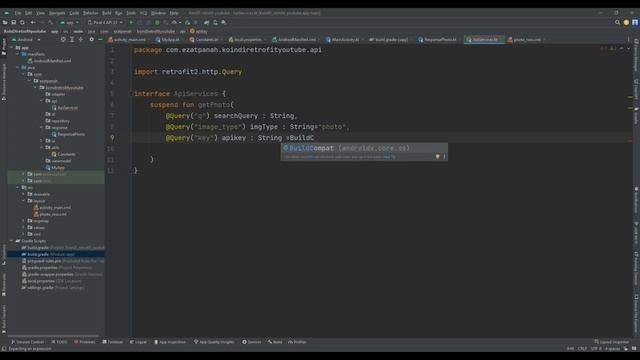This screenshot has width=640, height=360.
Task: Open the Version Control tool window
Action: point(27,342)
